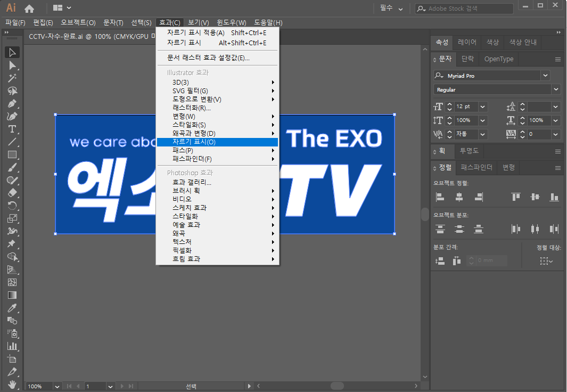Select the Artboard tool
Viewport: 567px width, 392px height.
pos(12,359)
